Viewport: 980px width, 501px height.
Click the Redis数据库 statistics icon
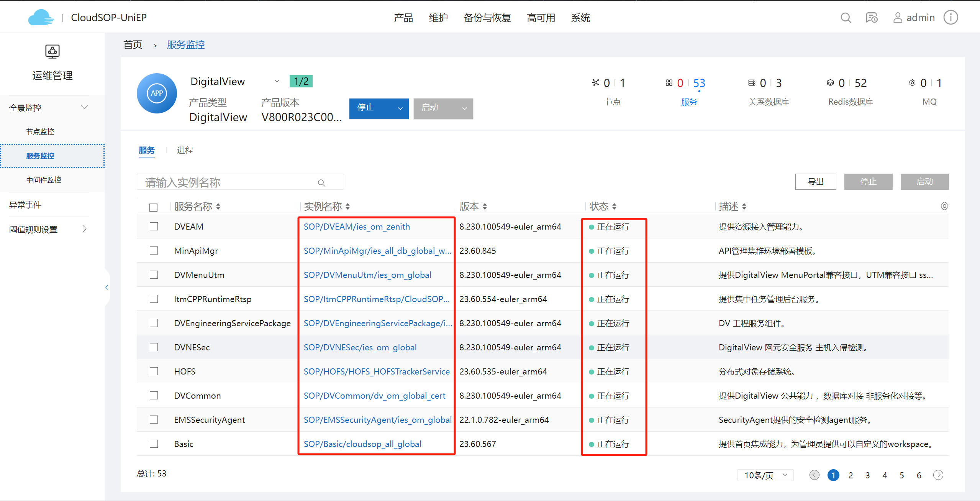point(830,83)
